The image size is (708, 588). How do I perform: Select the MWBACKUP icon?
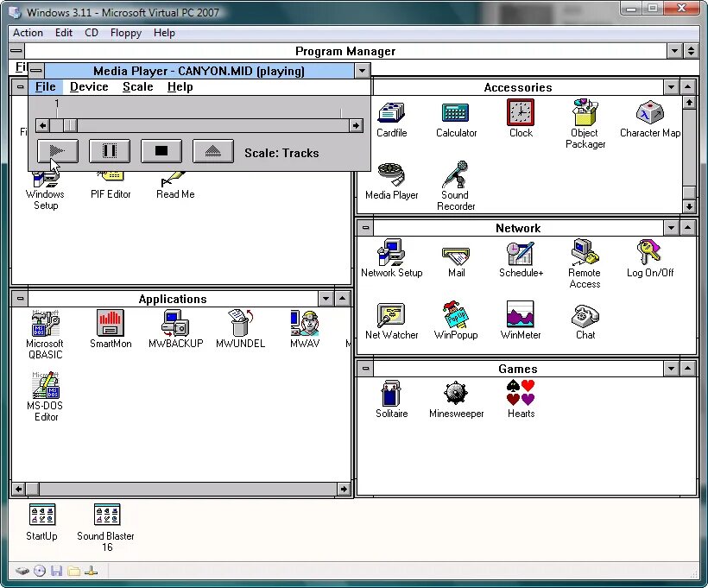(x=175, y=323)
